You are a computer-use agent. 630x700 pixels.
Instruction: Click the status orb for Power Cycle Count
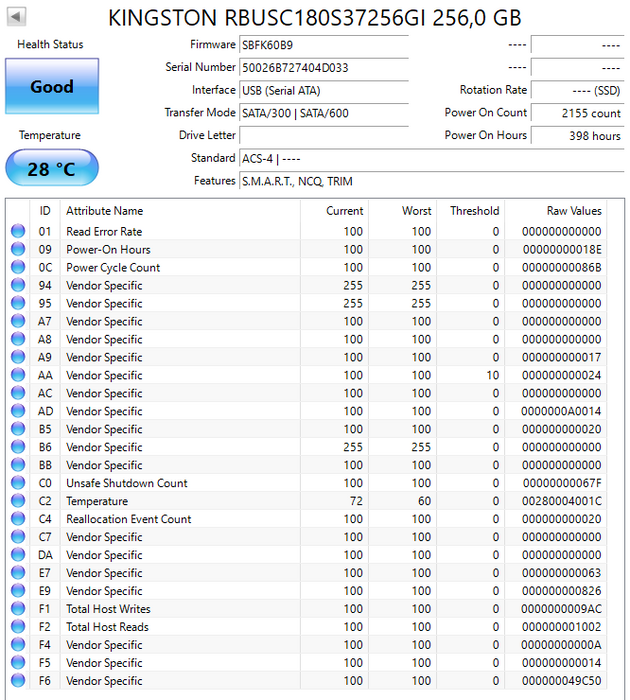pos(18,268)
